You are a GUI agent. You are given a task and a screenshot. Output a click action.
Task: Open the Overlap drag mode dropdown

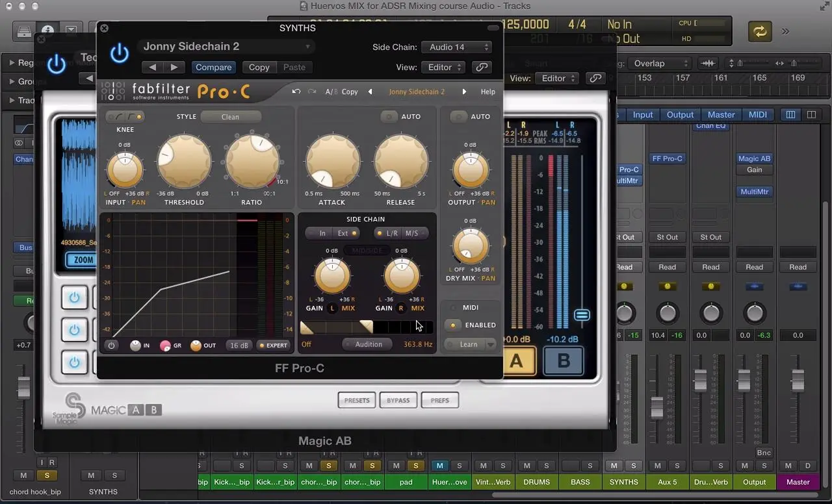(660, 63)
